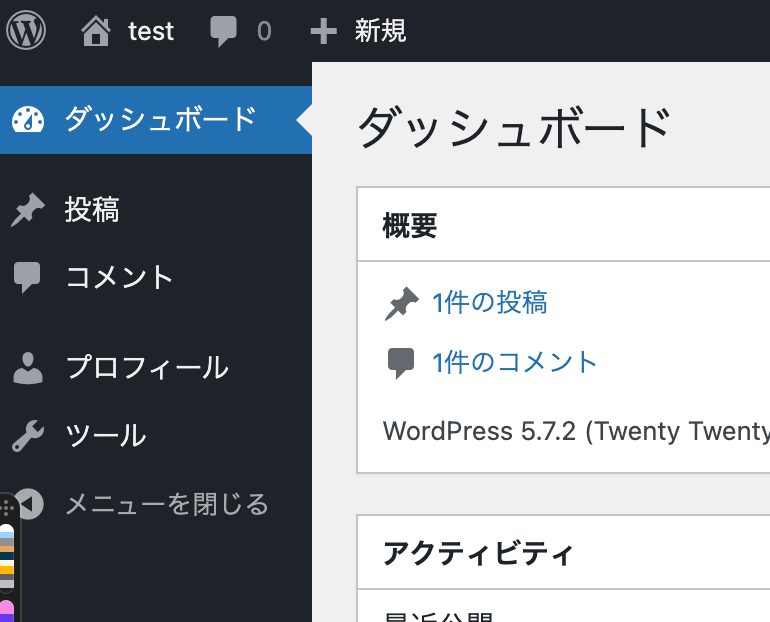Image resolution: width=770 pixels, height=622 pixels.
Task: Click the user icon beside プロフィール
Action: click(28, 368)
